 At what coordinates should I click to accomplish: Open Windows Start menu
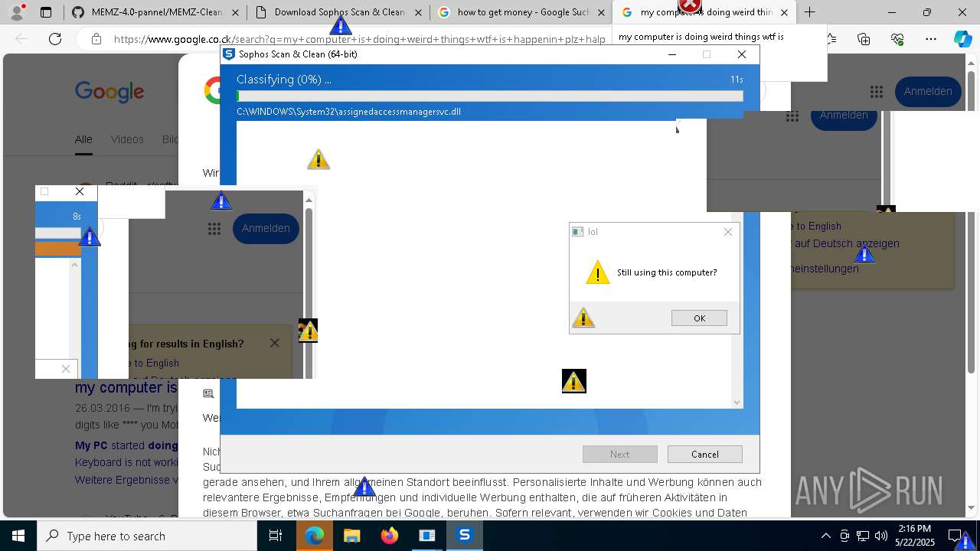(x=18, y=536)
